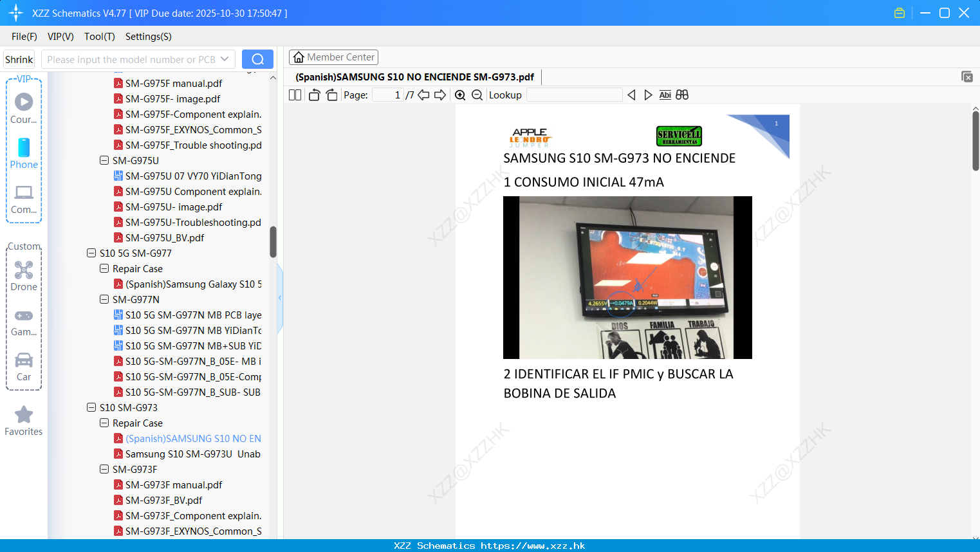Click the binoculars search icon

[x=682, y=95]
